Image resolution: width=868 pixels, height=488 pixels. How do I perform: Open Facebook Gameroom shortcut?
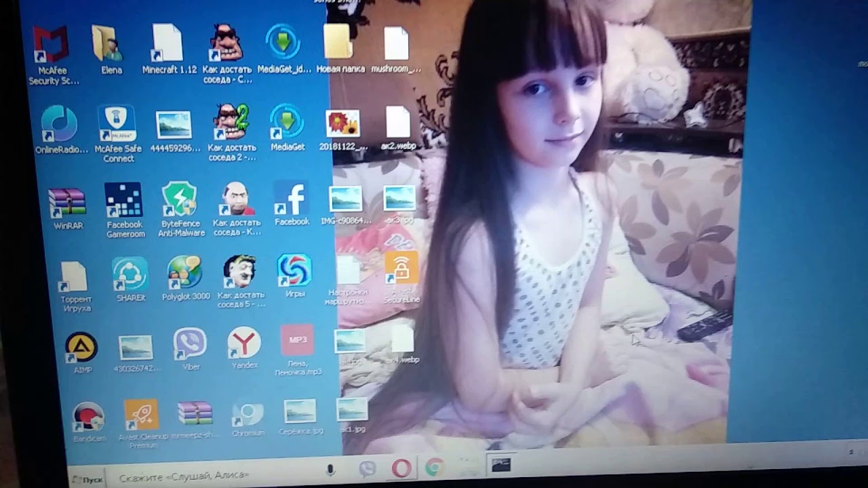click(x=124, y=200)
